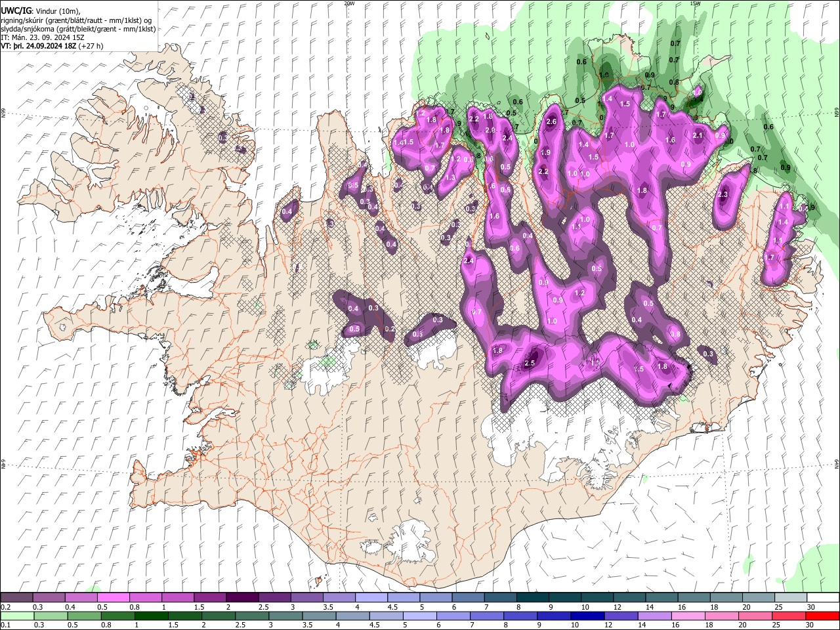Viewport: 840px width, 630px height.
Task: Pick lower legend swatch between 1.5 and 2
Action: pyautogui.click(x=184, y=616)
